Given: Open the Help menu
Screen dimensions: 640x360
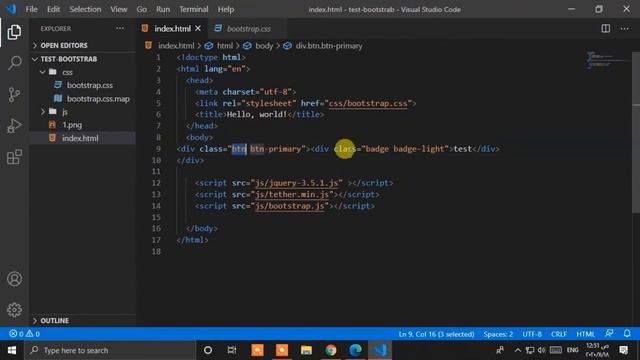Looking at the screenshot, I should (226, 9).
